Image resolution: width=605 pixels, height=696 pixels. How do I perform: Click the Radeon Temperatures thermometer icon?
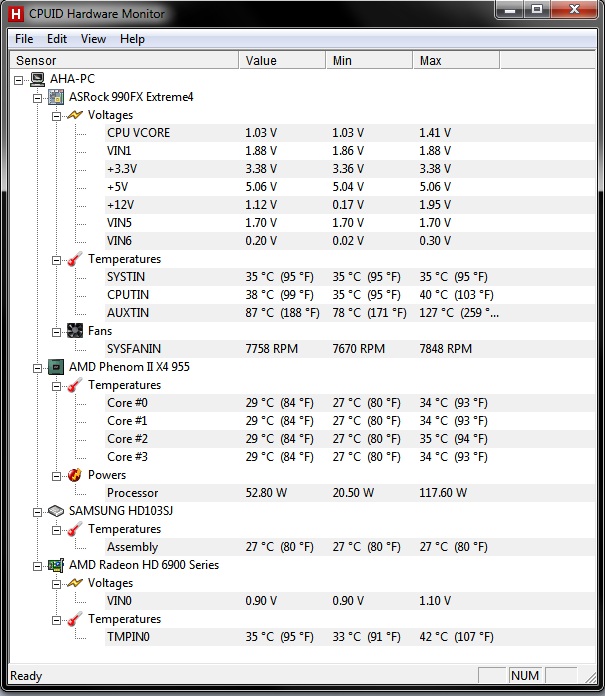(x=75, y=619)
